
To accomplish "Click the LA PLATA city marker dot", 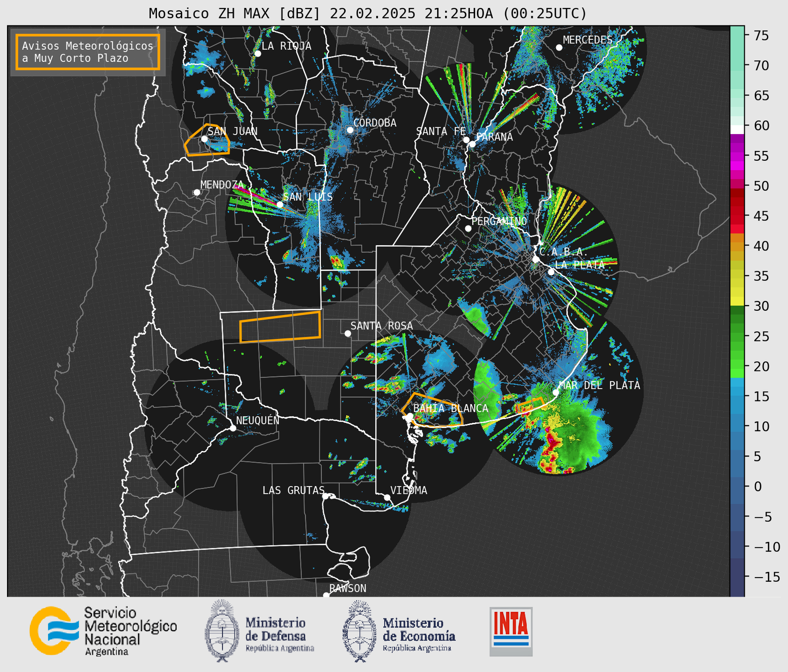I will click(x=551, y=272).
